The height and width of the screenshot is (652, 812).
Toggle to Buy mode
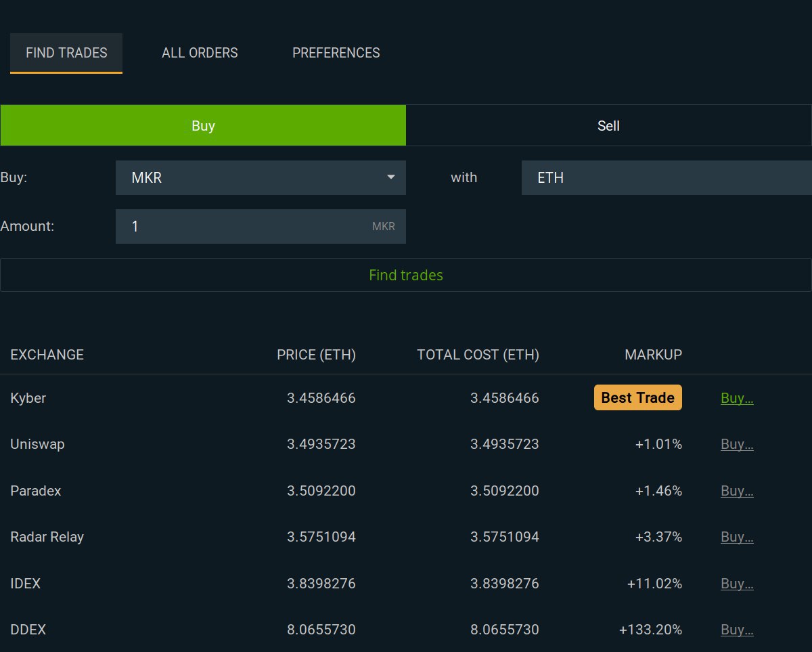pyautogui.click(x=203, y=126)
